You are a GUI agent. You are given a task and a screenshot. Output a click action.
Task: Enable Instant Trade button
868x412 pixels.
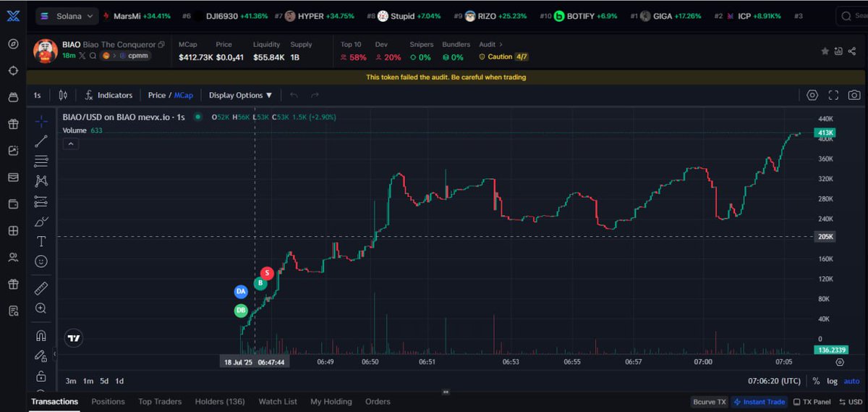759,402
